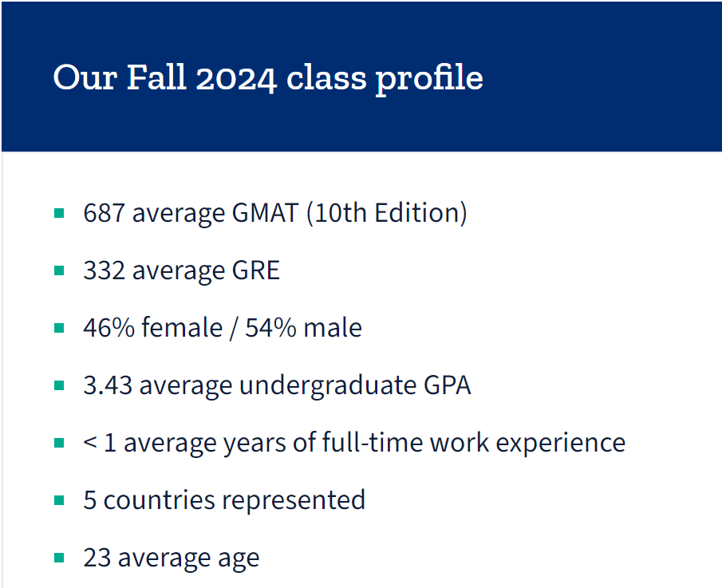Click the '54% male' portion of the text
722x588 pixels.
pyautogui.click(x=303, y=328)
